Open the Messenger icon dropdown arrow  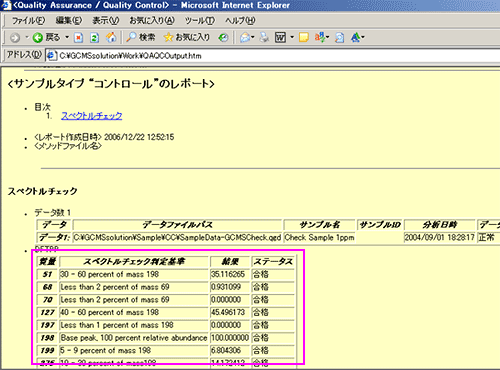tap(363, 37)
